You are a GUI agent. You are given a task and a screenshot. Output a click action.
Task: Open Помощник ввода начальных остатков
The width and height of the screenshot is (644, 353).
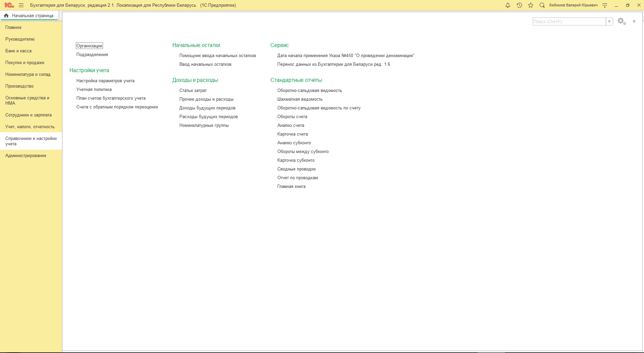217,56
